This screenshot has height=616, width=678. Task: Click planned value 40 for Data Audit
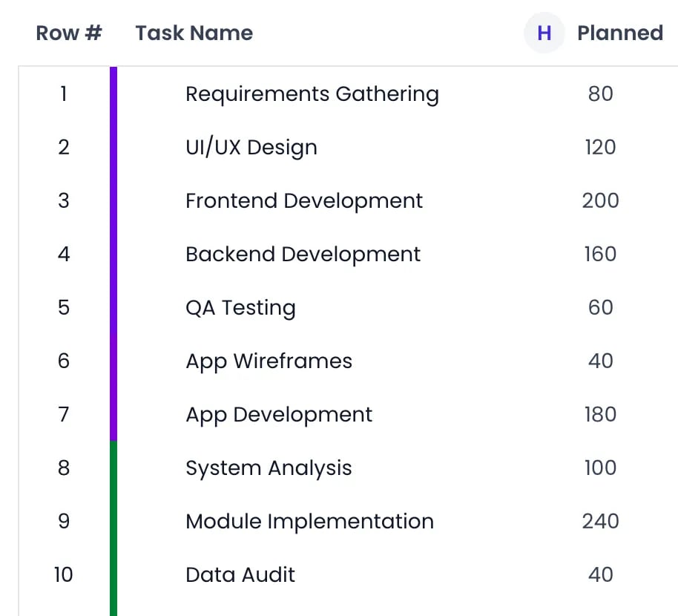tap(601, 575)
